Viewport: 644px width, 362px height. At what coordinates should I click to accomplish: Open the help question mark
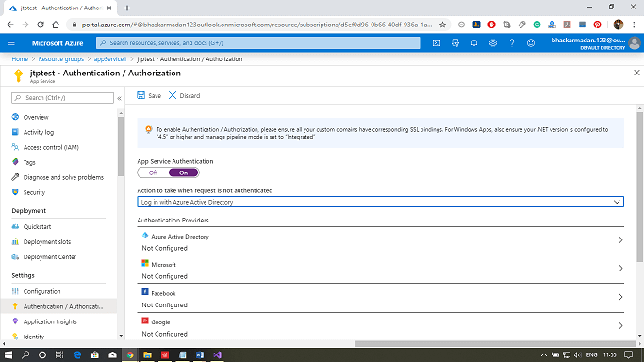coord(512,43)
